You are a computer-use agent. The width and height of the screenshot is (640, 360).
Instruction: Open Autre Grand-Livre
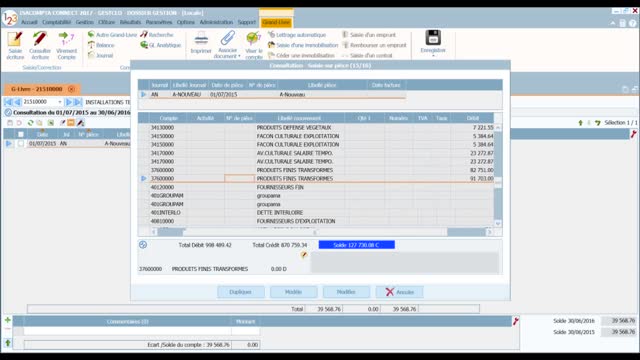click(112, 35)
